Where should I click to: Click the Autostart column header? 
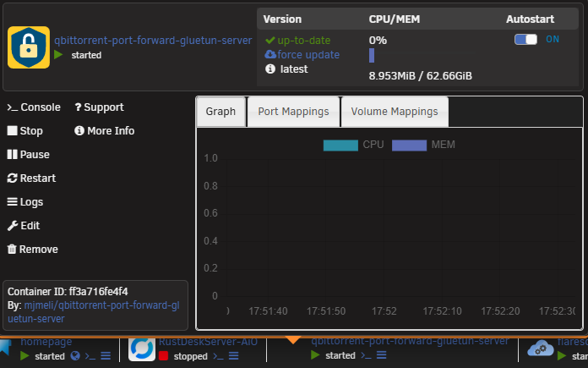pos(530,19)
